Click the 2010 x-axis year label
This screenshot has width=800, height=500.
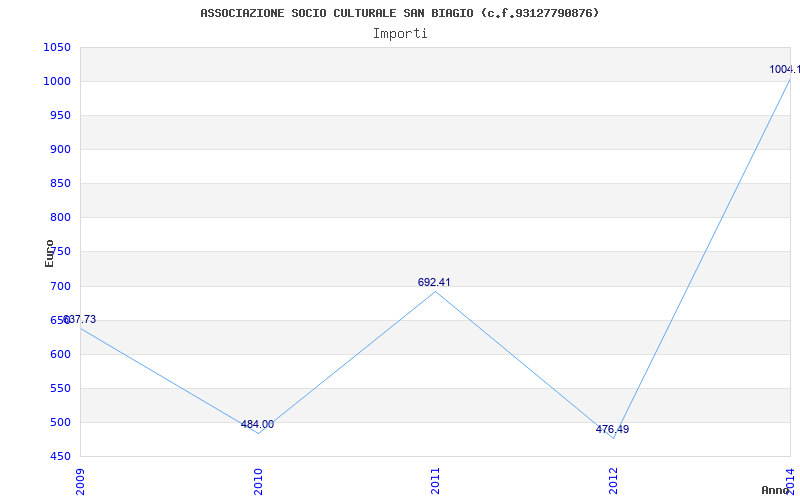pyautogui.click(x=258, y=481)
